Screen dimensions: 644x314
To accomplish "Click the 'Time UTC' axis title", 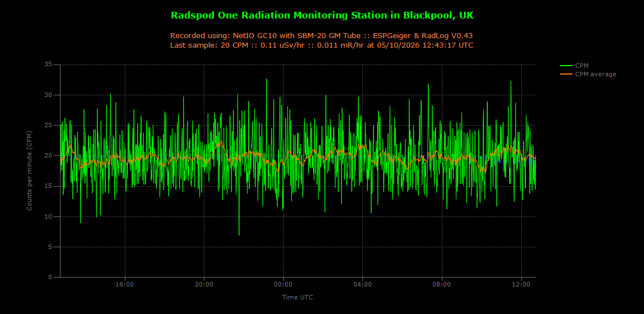I will point(298,297).
